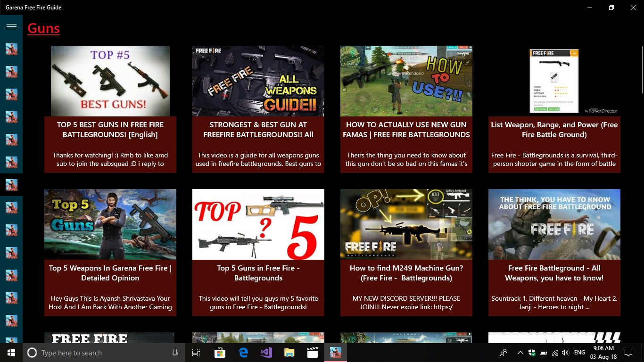Open Visual Studio from the taskbar
The image size is (644, 362).
[266, 353]
